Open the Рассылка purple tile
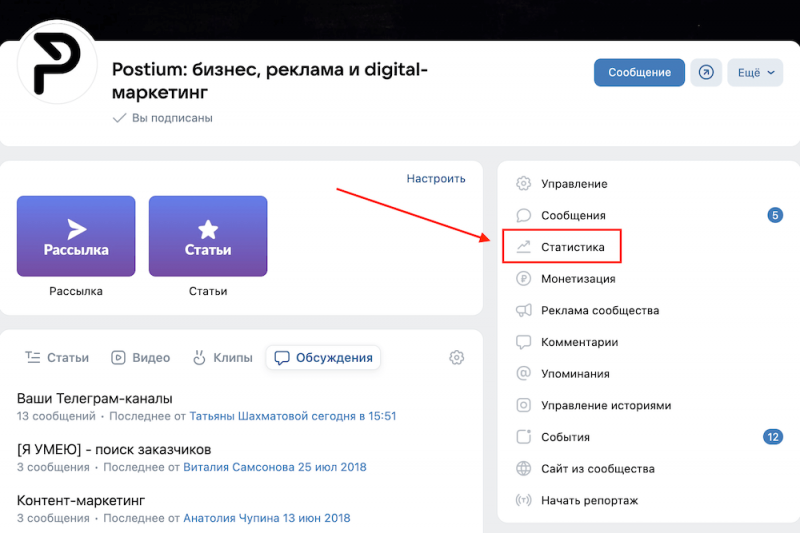The width and height of the screenshot is (800, 533). [x=76, y=236]
